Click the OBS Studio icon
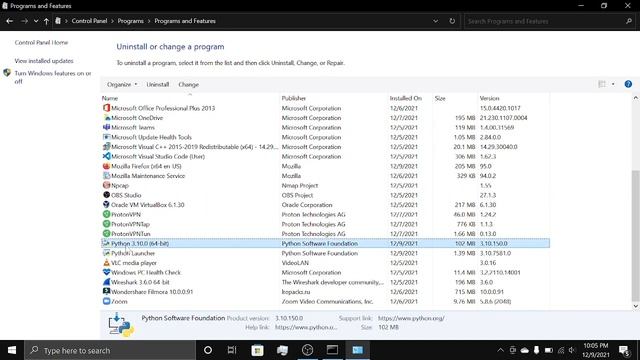This screenshot has width=640, height=360. click(x=106, y=195)
